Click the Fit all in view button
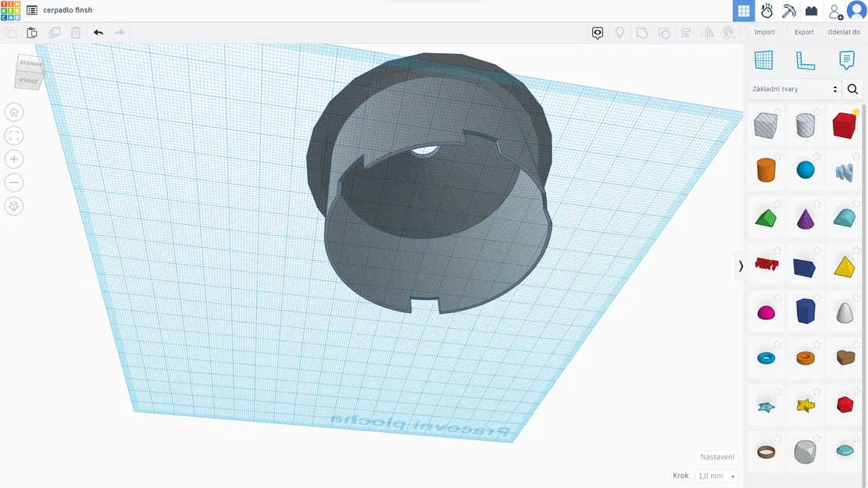Image resolution: width=868 pixels, height=488 pixels. click(x=14, y=136)
